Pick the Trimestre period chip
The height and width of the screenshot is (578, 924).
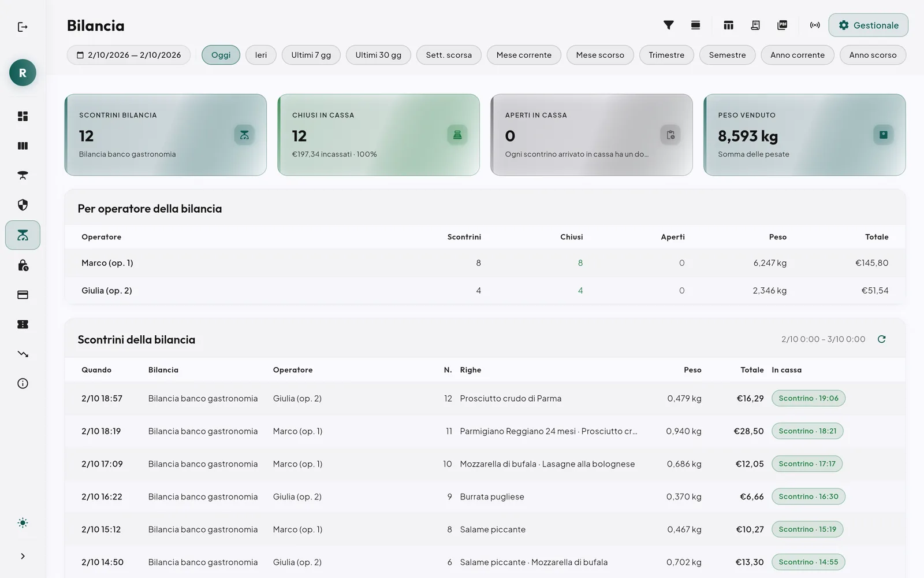point(666,55)
